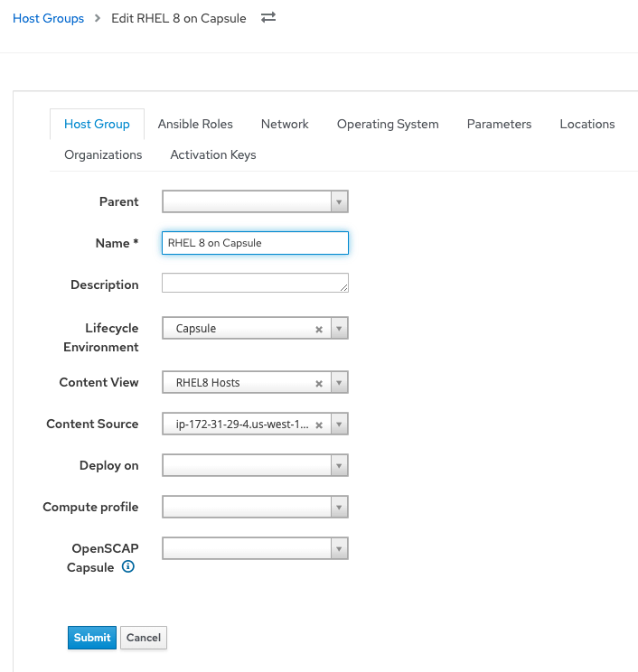This screenshot has height=672, width=638.
Task: Click the OpenSCAP Capsule info icon
Action: [128, 567]
